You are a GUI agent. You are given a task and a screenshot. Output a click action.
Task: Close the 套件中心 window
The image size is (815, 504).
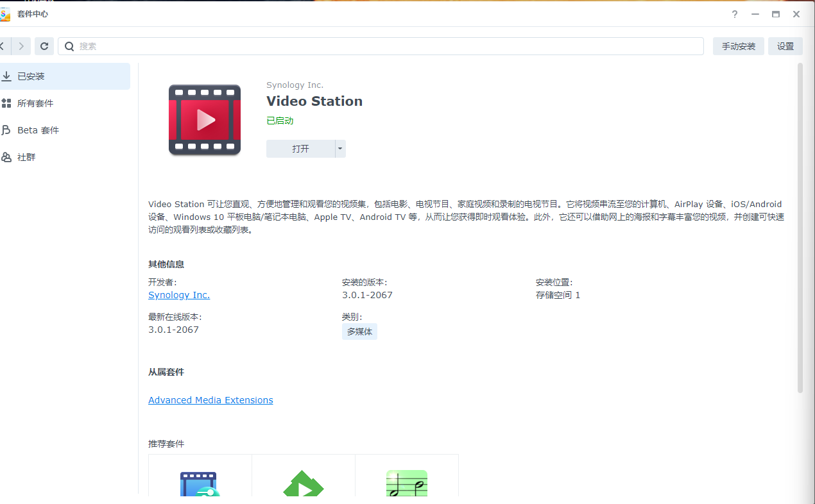click(796, 14)
